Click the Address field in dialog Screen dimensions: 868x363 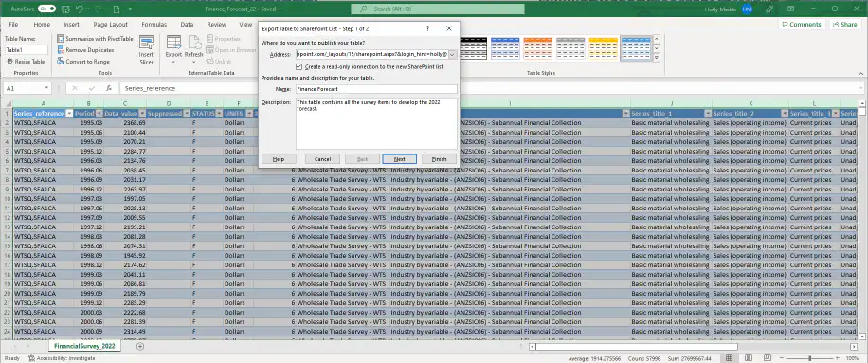tap(371, 54)
